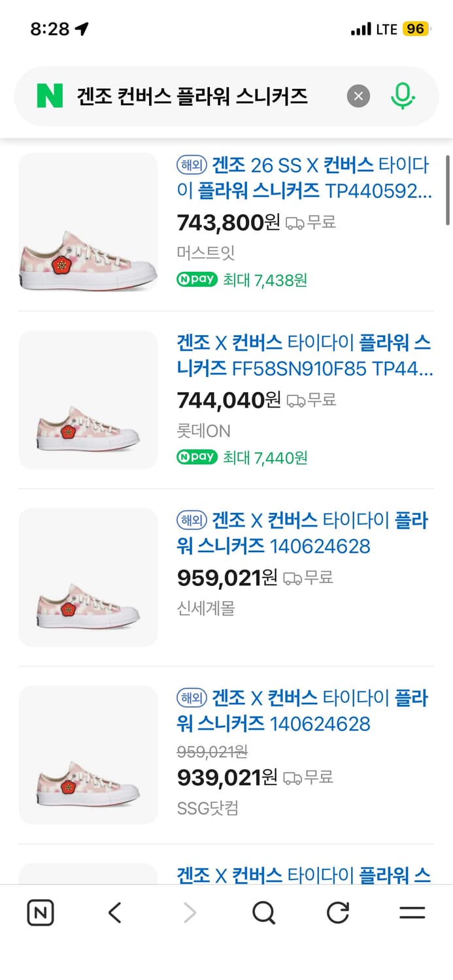453x980 pixels.
Task: Tap the forward navigation arrow icon
Action: [189, 913]
